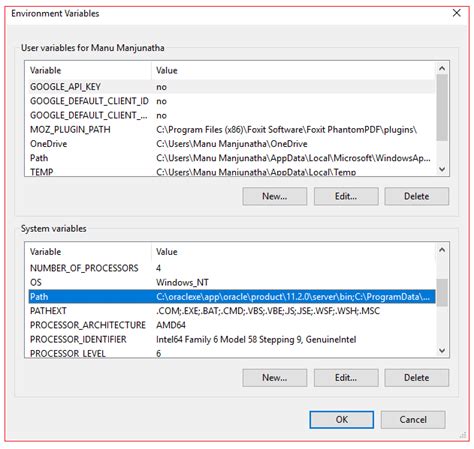474x449 pixels.
Task: Select PROCESSOR_LEVEL system variable
Action: click(x=232, y=353)
